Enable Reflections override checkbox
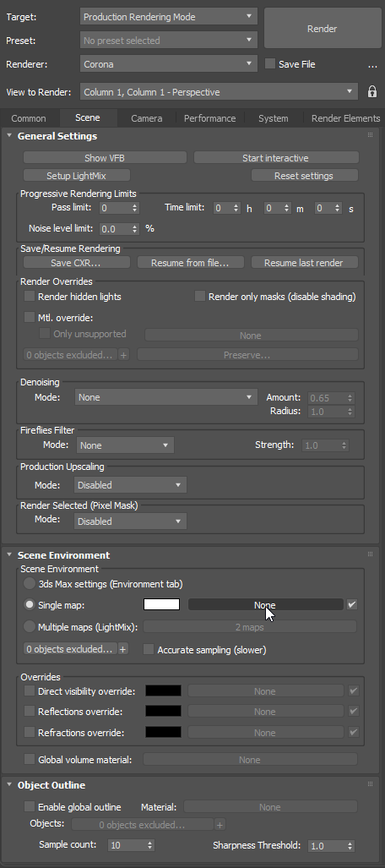The width and height of the screenshot is (385, 868). point(30,712)
